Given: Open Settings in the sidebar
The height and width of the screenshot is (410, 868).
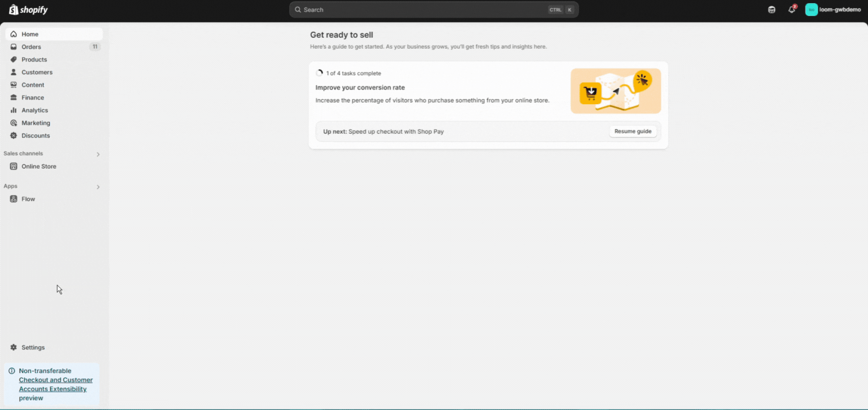Looking at the screenshot, I should click(x=54, y=347).
